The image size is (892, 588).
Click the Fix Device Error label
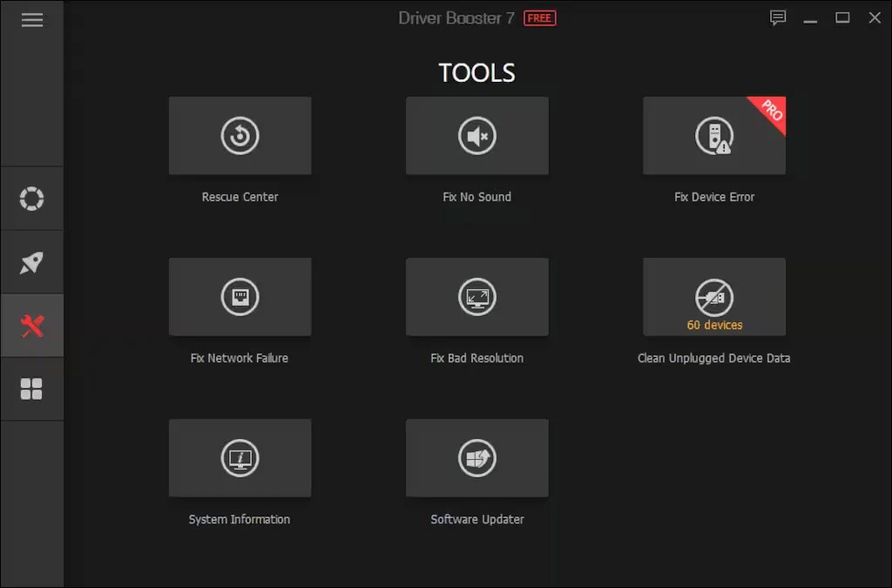714,197
